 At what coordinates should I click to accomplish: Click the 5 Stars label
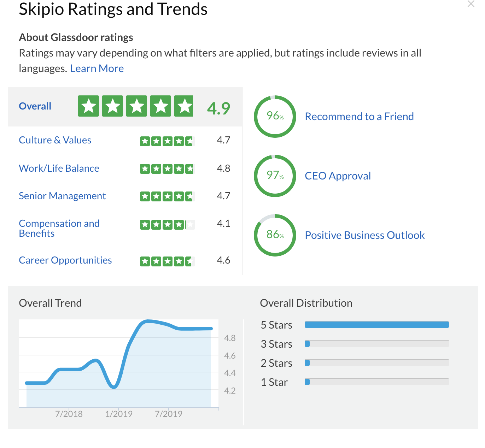(276, 325)
